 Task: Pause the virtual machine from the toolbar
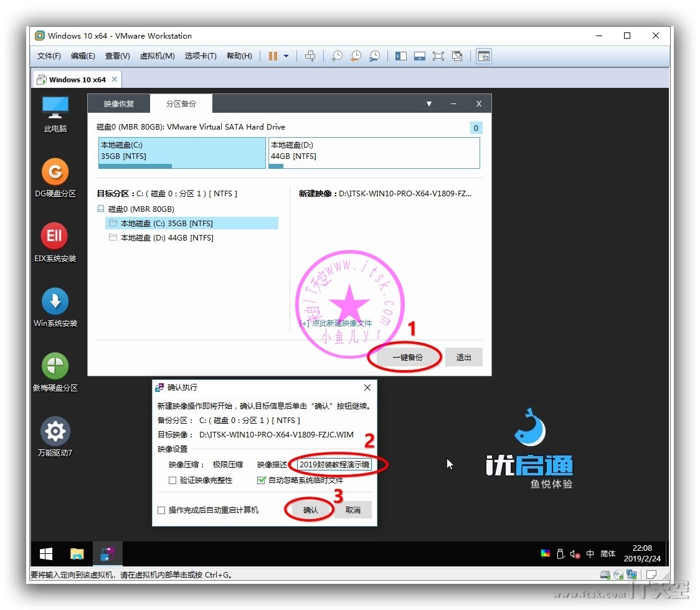pyautogui.click(x=273, y=56)
